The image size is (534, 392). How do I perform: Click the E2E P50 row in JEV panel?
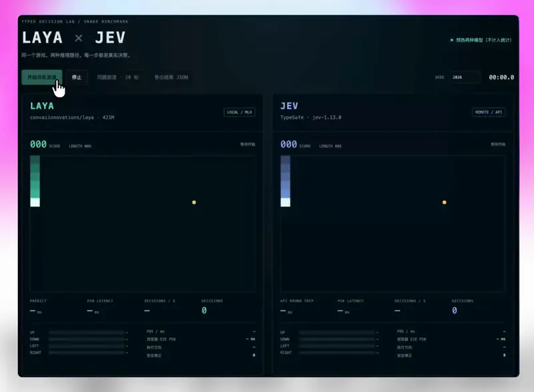tap(451, 339)
